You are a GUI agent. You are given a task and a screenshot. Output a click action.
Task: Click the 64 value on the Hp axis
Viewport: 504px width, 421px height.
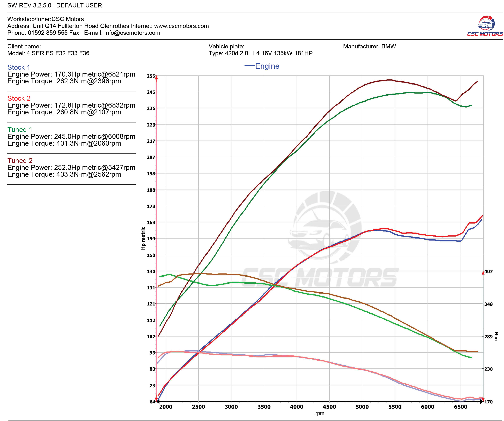coord(152,402)
